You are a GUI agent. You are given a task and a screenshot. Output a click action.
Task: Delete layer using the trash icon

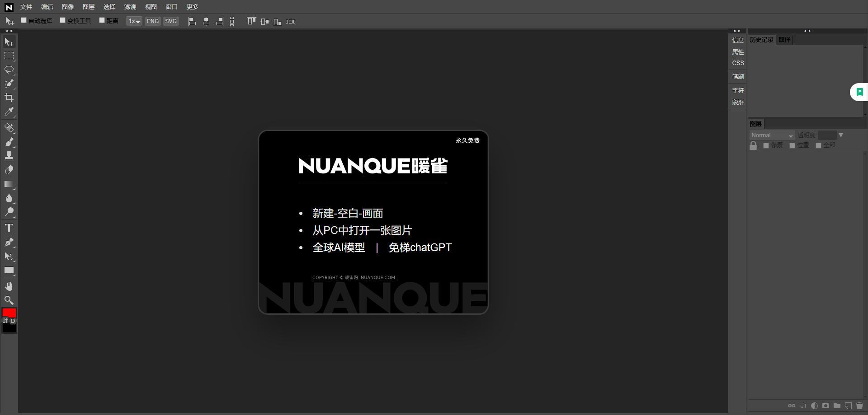(x=859, y=406)
